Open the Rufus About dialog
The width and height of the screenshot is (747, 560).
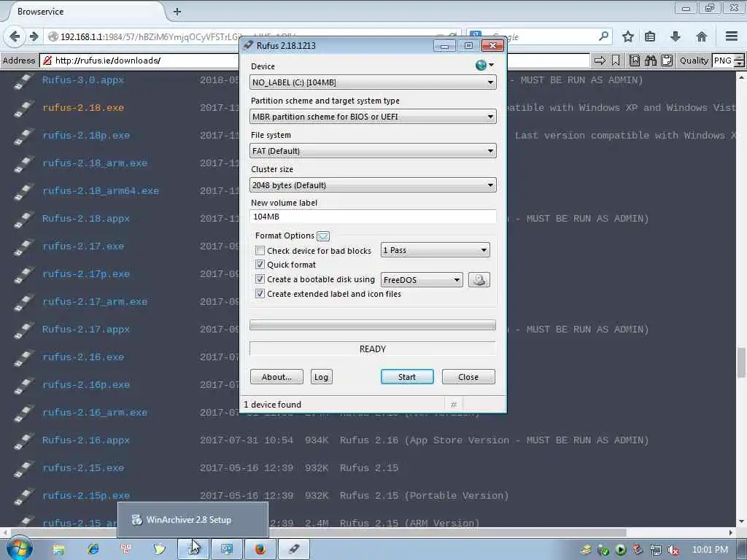pos(276,377)
